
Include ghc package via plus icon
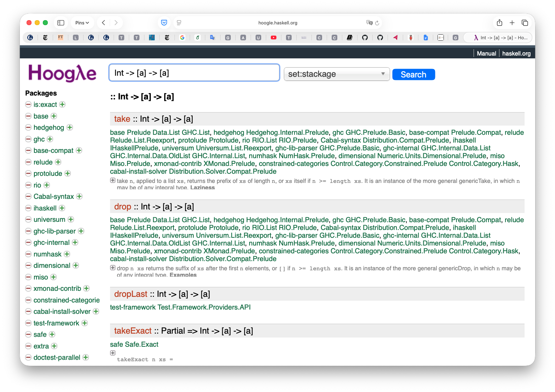(x=50, y=139)
